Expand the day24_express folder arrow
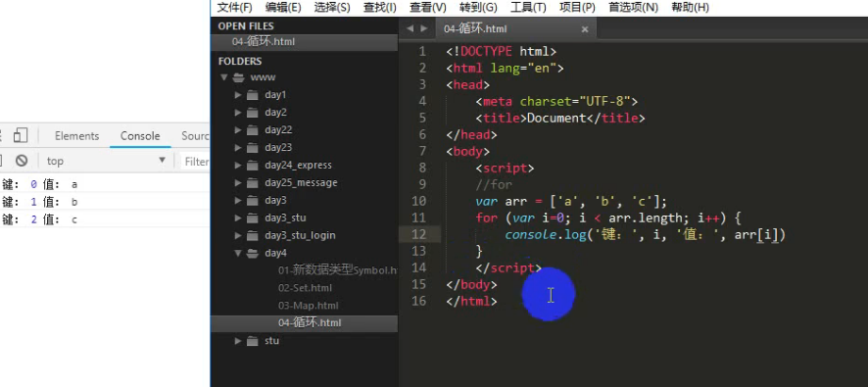Screen dimensions: 868x387 (237, 165)
